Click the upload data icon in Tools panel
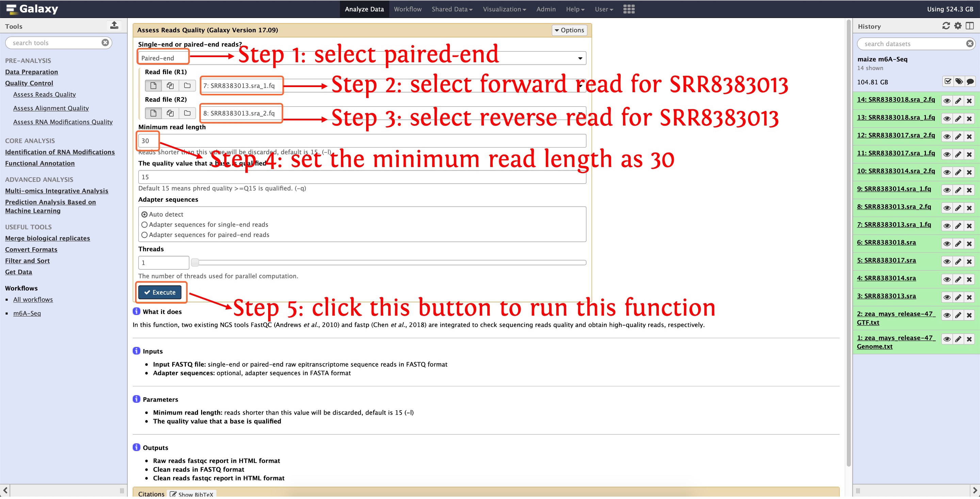Viewport: 980px width, 499px height. click(114, 26)
